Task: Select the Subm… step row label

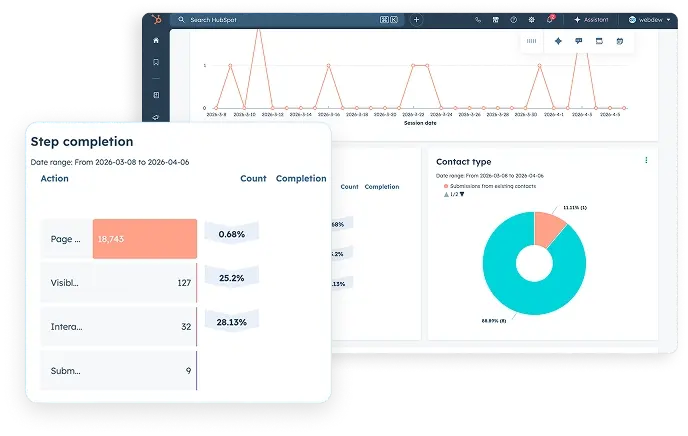Action: (x=65, y=371)
